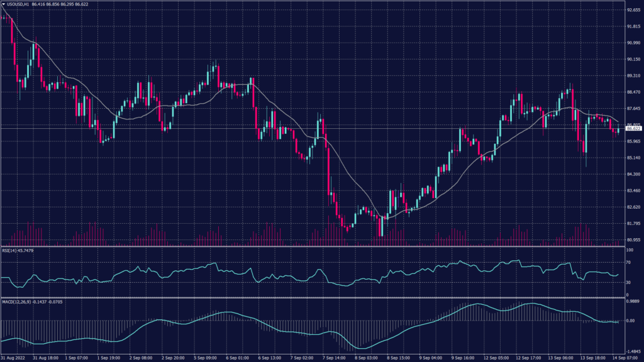Click the RSI 30 level label
Viewport: 644px width, 362px height.
tap(629, 282)
